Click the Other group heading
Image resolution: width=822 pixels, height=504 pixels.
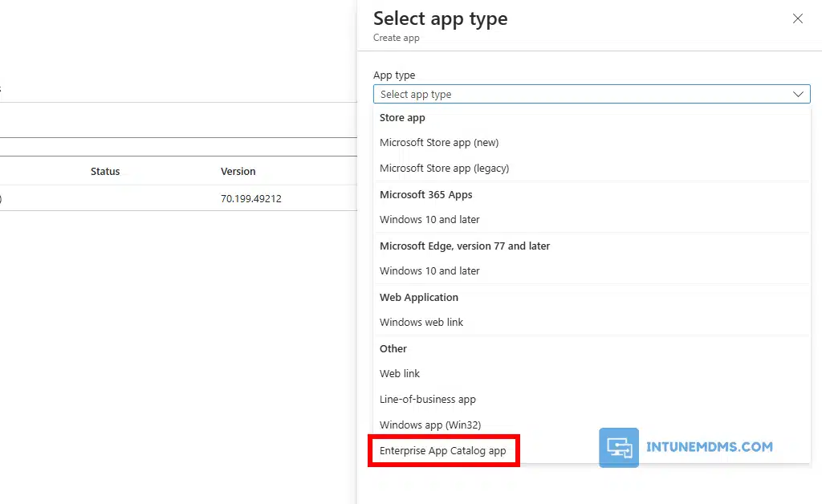[393, 349]
